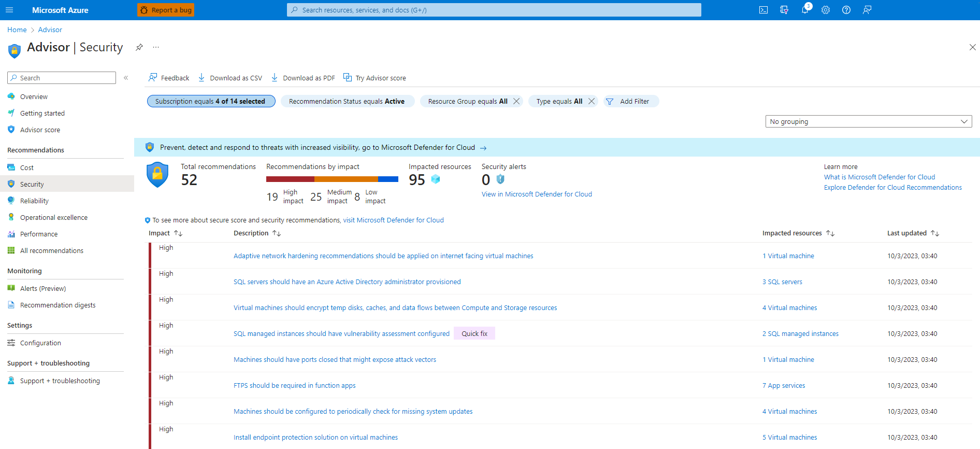Report a bug
The image size is (980, 449).
pos(166,10)
